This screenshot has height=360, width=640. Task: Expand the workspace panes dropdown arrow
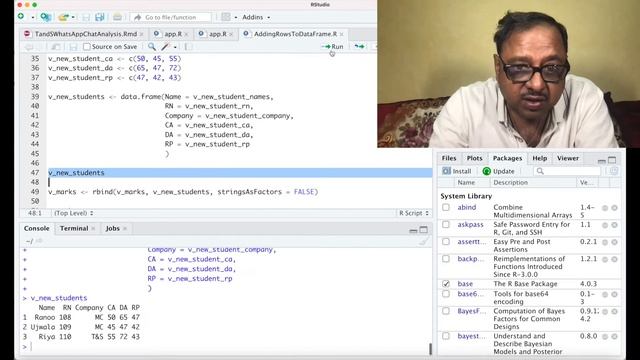[x=236, y=18]
